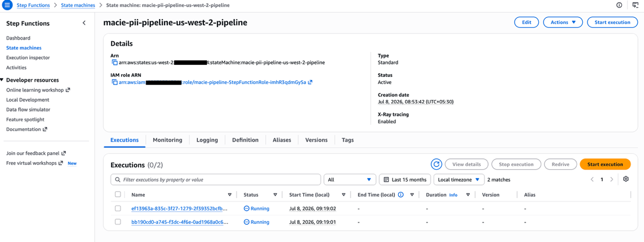Screen dimensions: 644x242
Task: Click running status icon of bb190cd0 execution
Action: point(247,222)
